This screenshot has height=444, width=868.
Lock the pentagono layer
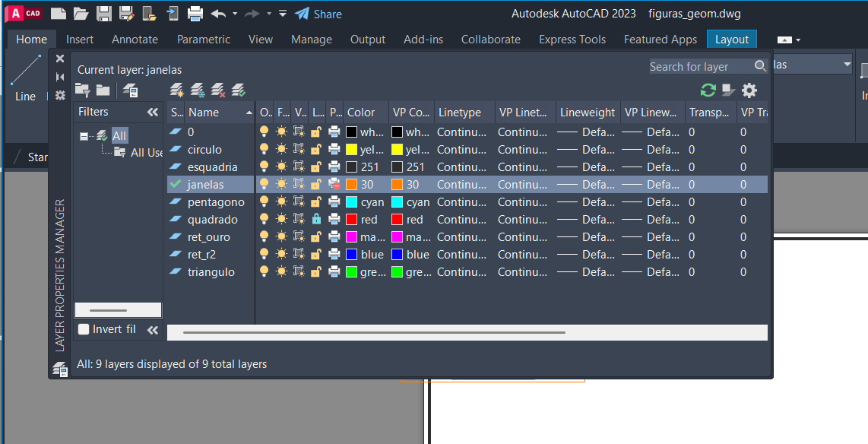click(x=316, y=202)
